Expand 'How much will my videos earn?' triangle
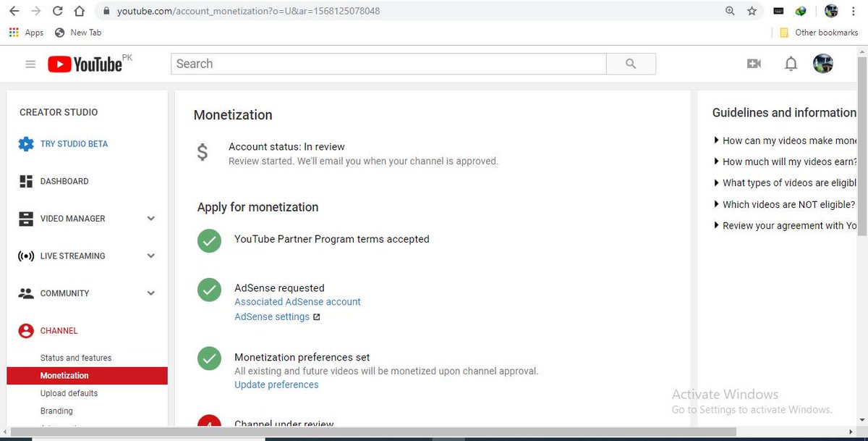 point(716,161)
